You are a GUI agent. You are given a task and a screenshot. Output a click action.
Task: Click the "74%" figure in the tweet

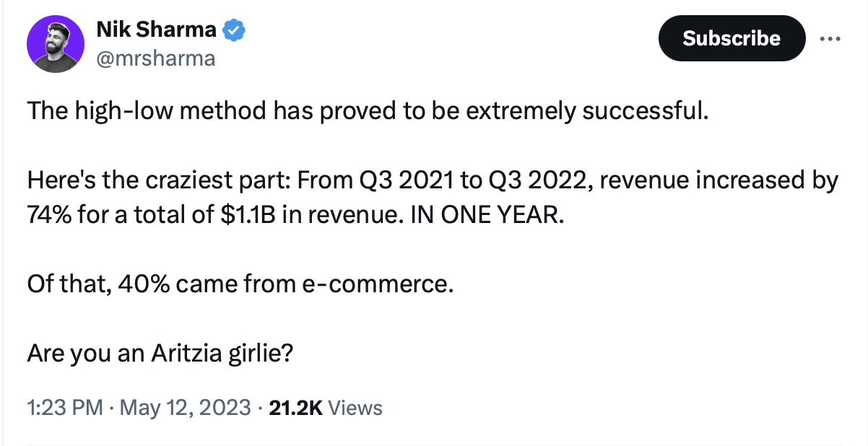click(50, 215)
